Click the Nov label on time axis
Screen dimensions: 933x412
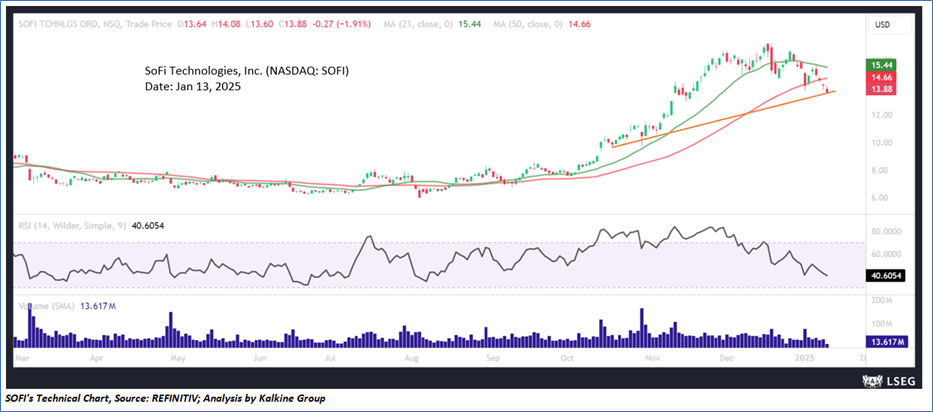coord(653,359)
